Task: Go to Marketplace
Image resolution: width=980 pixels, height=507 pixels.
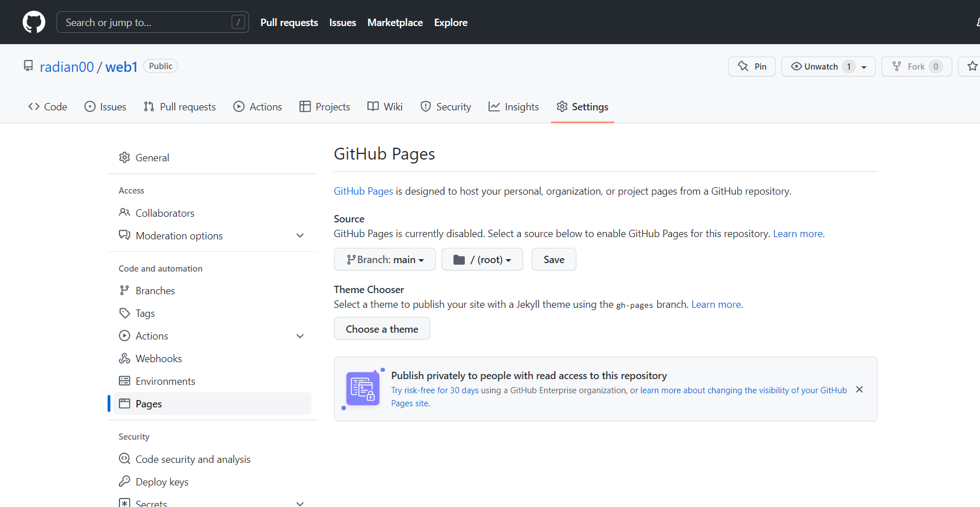Action: point(395,22)
